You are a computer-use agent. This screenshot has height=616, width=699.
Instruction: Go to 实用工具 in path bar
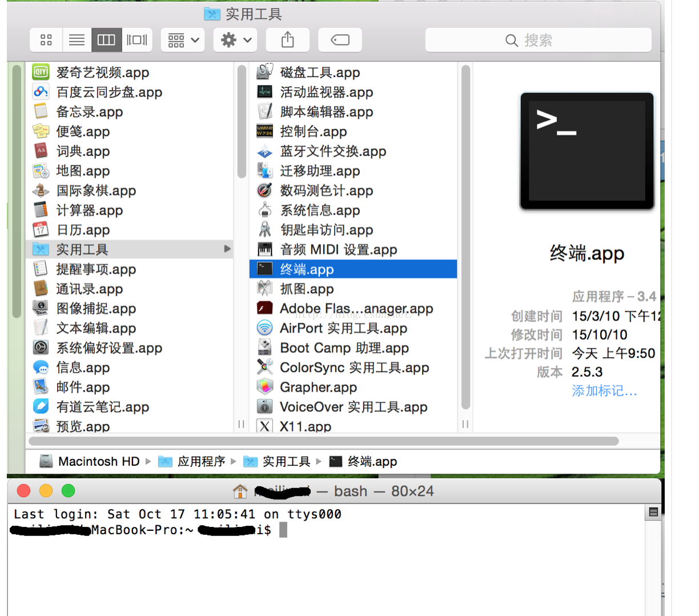pos(277,461)
